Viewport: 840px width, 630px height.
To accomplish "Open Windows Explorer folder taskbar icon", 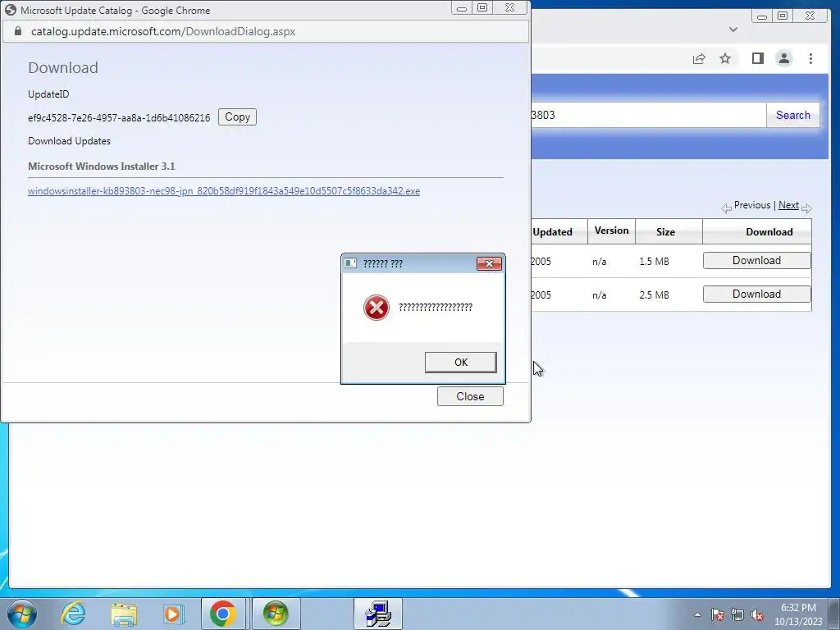I will tap(124, 614).
